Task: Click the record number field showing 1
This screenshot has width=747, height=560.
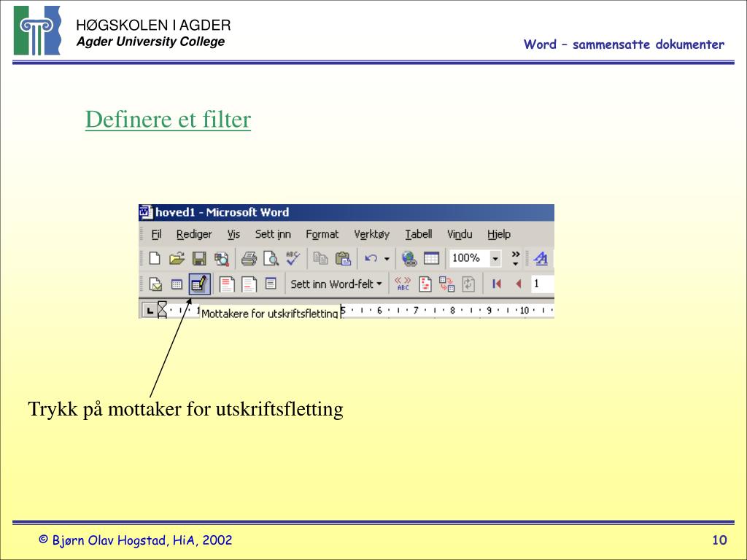Action: [x=543, y=284]
